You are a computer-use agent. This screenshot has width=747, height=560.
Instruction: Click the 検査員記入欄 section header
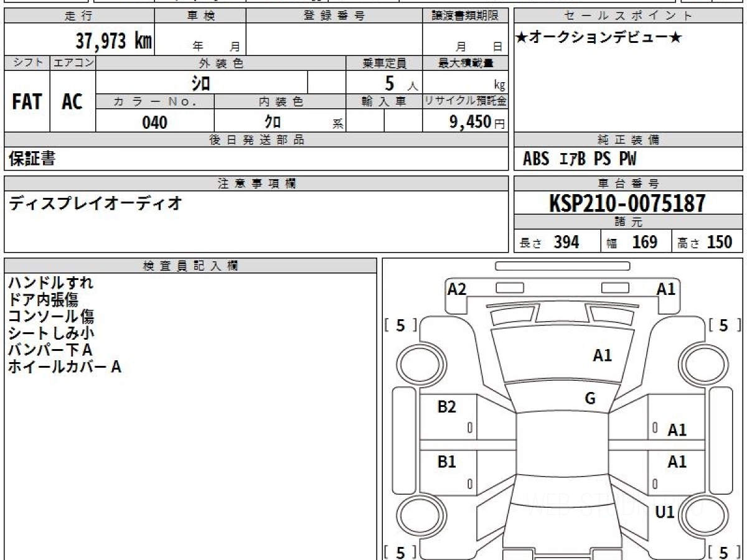pyautogui.click(x=190, y=266)
